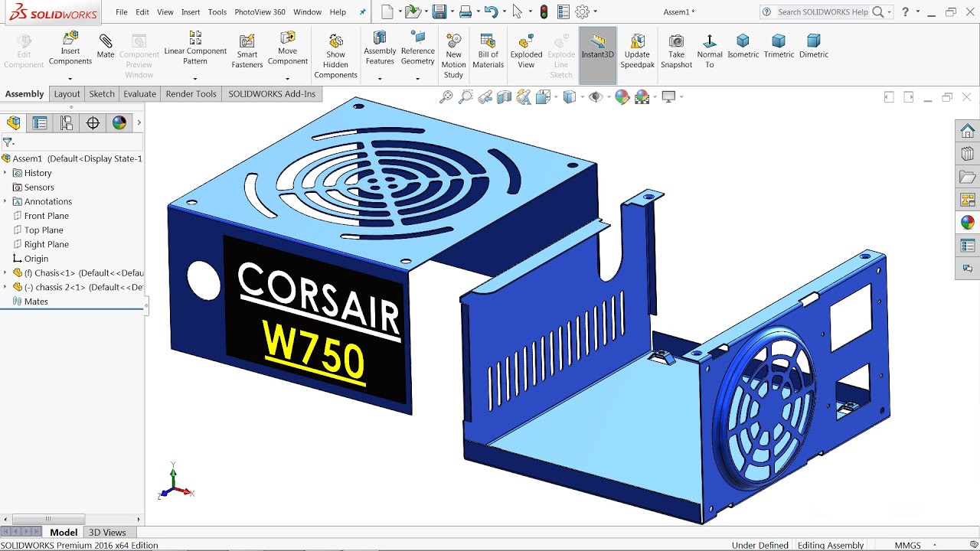Screen dimensions: 980x551
Task: Open the DisplayManager tab icon
Action: click(119, 122)
